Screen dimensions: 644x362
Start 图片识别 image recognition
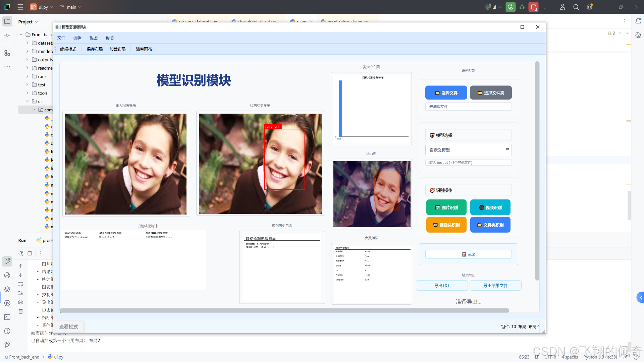pyautogui.click(x=446, y=207)
